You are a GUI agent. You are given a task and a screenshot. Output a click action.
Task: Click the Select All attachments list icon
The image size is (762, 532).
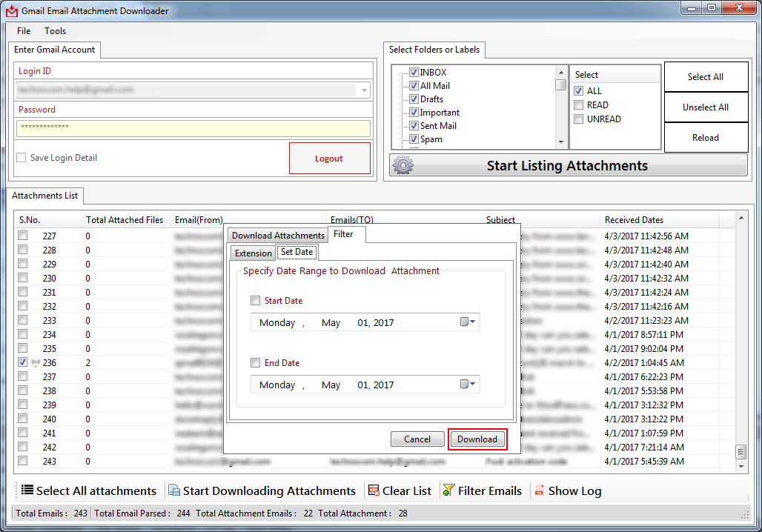click(27, 491)
